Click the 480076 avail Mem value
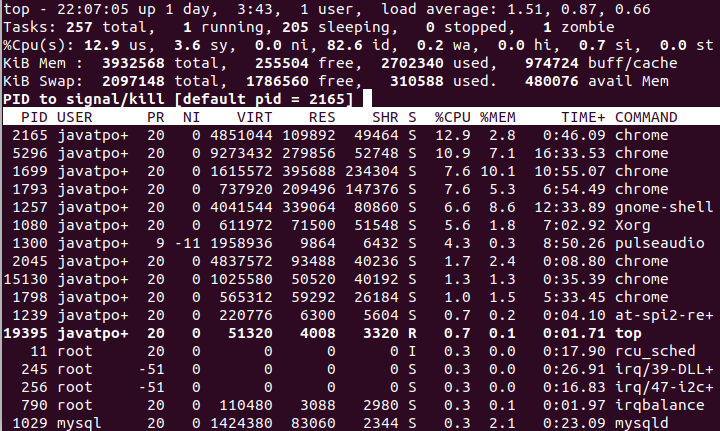Image resolution: width=720 pixels, height=431 pixels. 551,81
